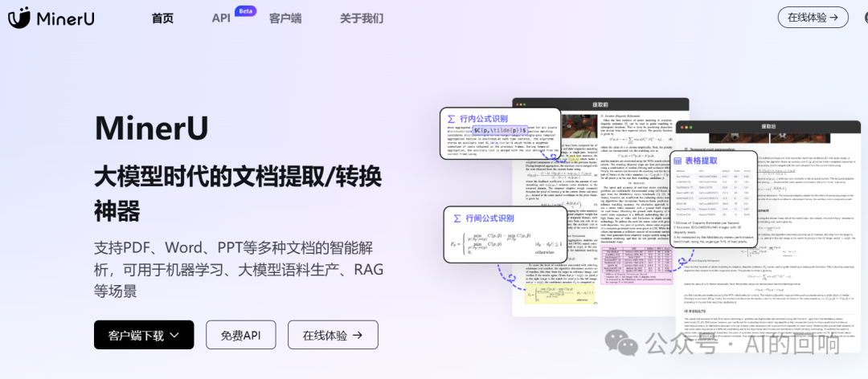
Task: Select the 表格提取 card title
Action: (702, 161)
